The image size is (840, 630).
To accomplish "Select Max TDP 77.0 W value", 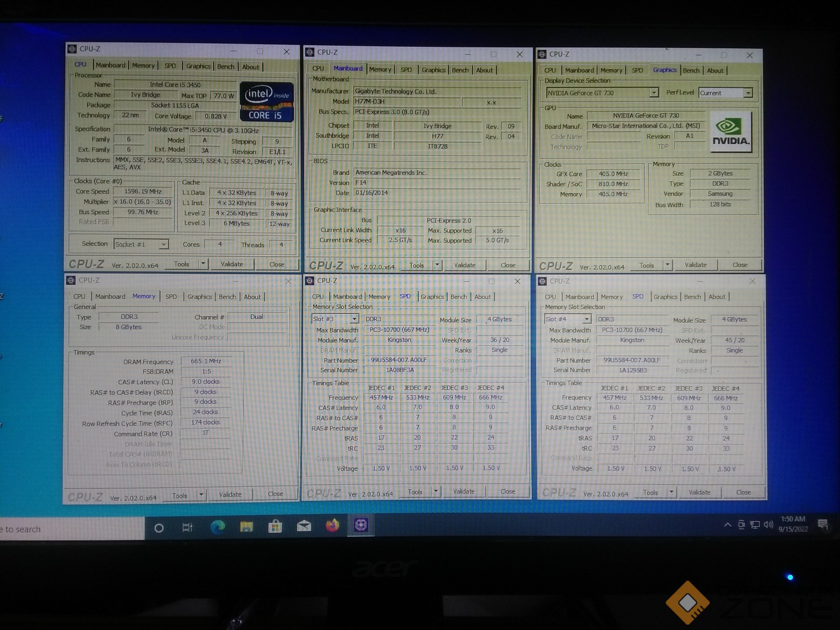I will (x=224, y=96).
